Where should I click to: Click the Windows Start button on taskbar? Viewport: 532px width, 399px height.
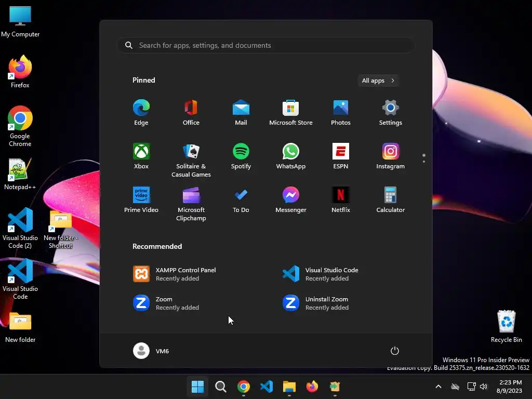coord(197,387)
